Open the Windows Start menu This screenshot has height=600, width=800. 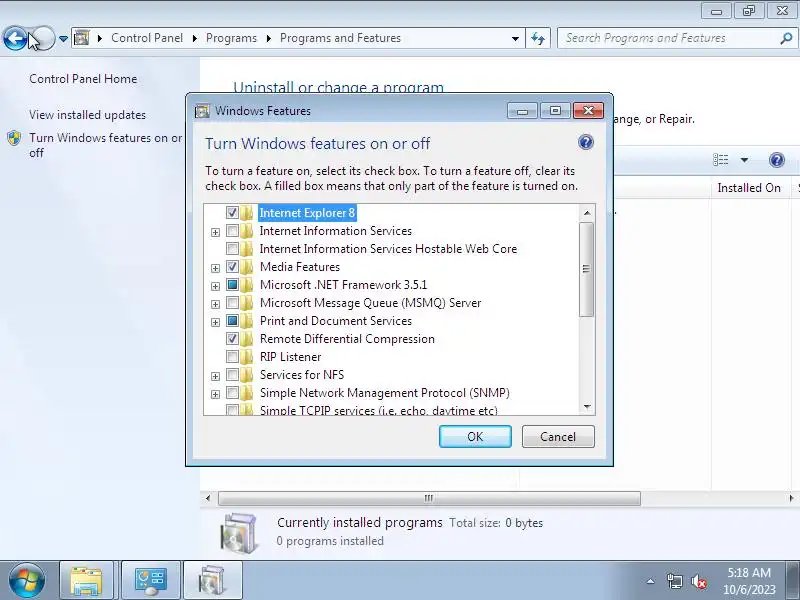click(x=27, y=580)
